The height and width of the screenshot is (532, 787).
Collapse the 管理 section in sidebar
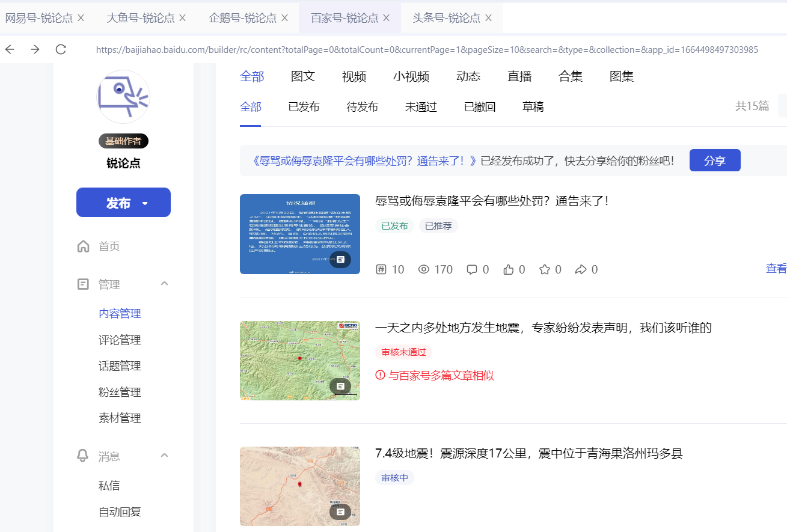click(x=164, y=284)
